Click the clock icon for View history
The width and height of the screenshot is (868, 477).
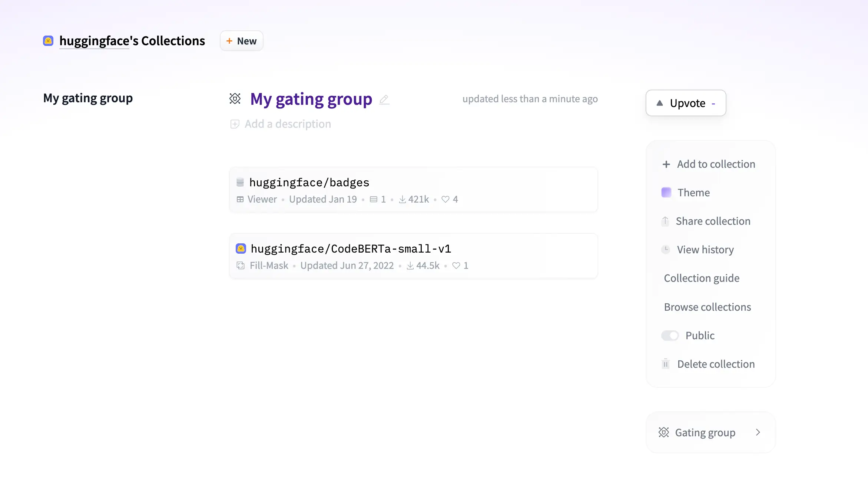click(x=666, y=250)
